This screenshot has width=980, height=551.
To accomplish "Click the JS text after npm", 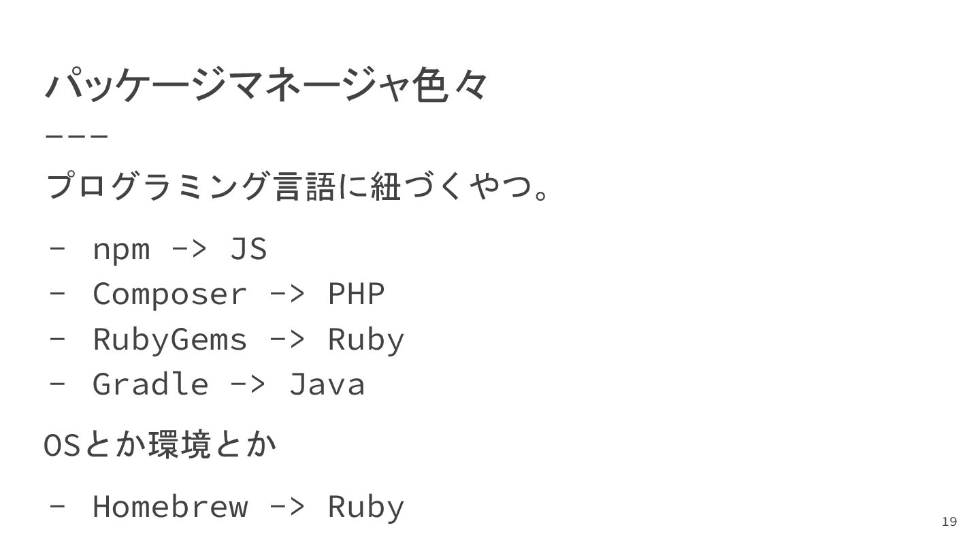I will tap(248, 248).
